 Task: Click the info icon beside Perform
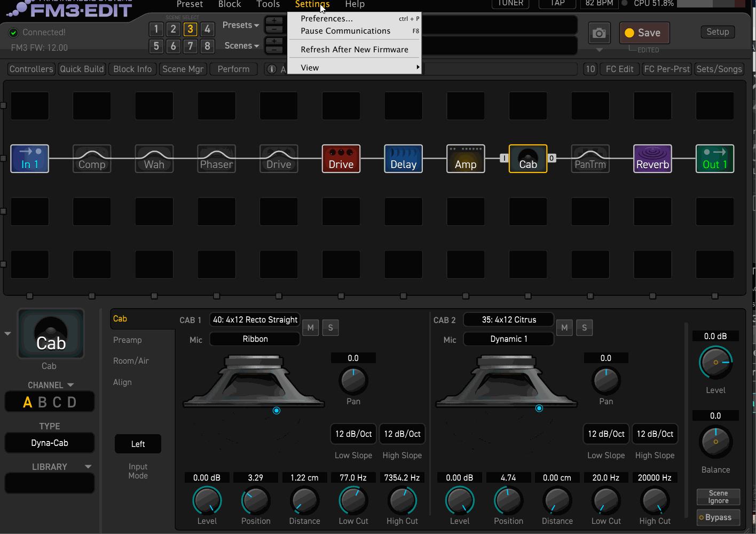271,69
